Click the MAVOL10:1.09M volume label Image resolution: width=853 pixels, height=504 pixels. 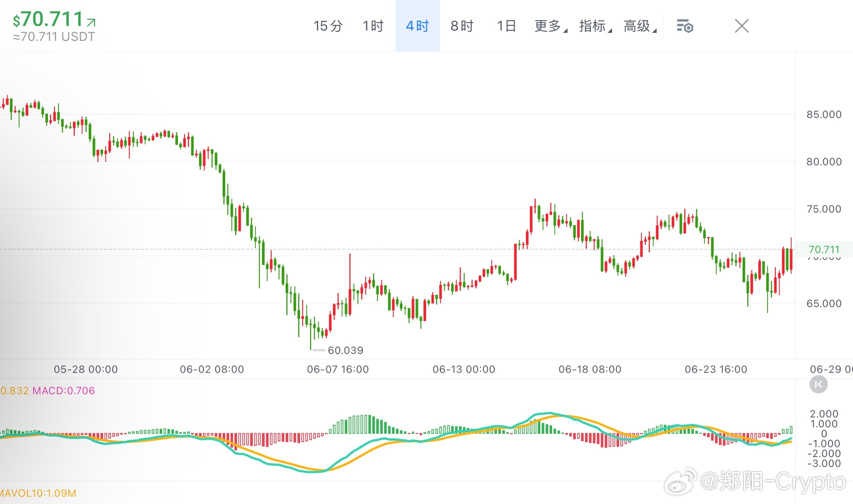(x=38, y=493)
